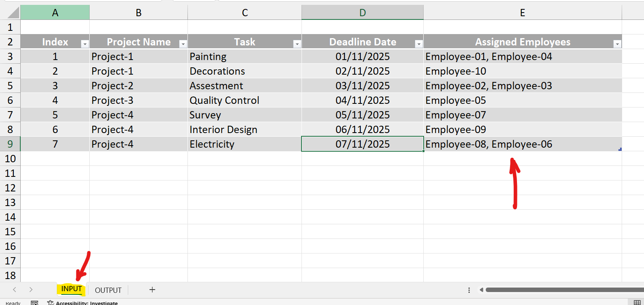Screen dimensions: 644x305
Task: Click the three-dot sheet tab options handle
Action: pos(469,290)
